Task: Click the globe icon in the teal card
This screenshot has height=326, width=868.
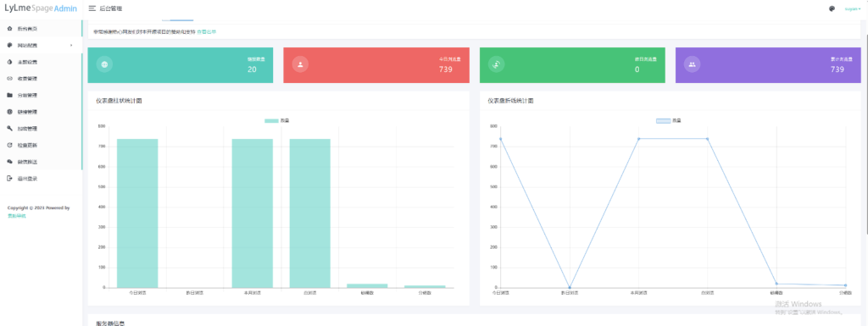Action: [x=104, y=64]
